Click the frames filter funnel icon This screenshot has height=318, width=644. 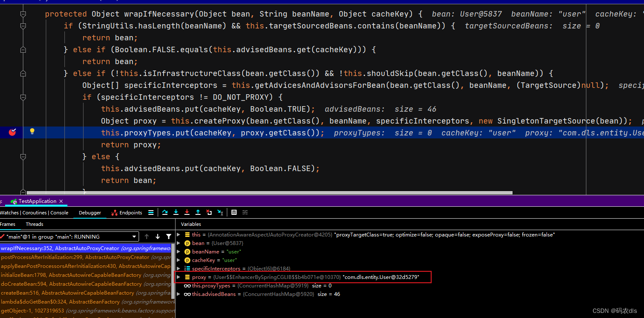click(169, 236)
